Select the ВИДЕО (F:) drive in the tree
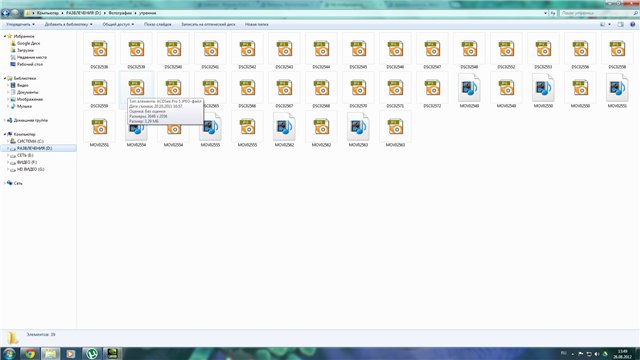Viewport: 640px width, 360px height. pyautogui.click(x=27, y=162)
